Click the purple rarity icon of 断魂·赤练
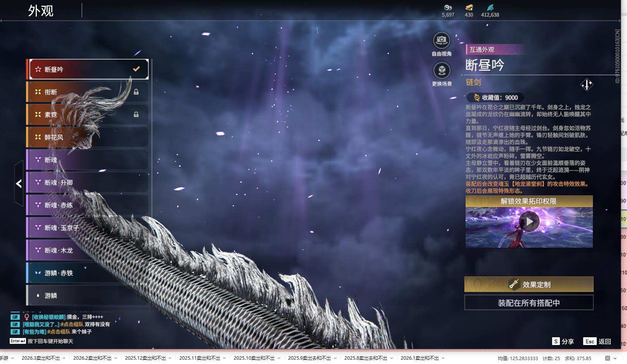The width and height of the screenshot is (627, 364). [38, 205]
